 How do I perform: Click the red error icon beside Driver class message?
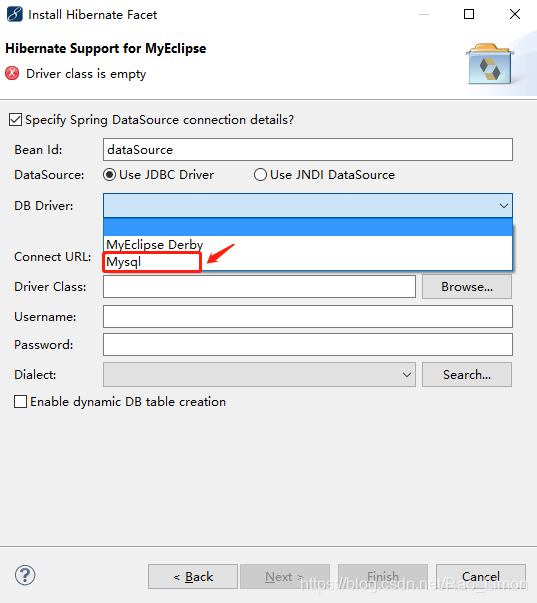[x=12, y=73]
